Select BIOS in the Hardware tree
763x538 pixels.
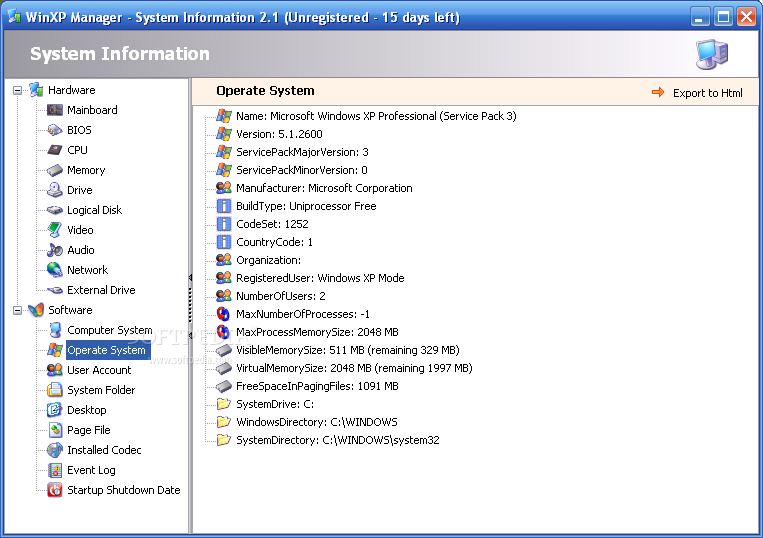[x=79, y=130]
